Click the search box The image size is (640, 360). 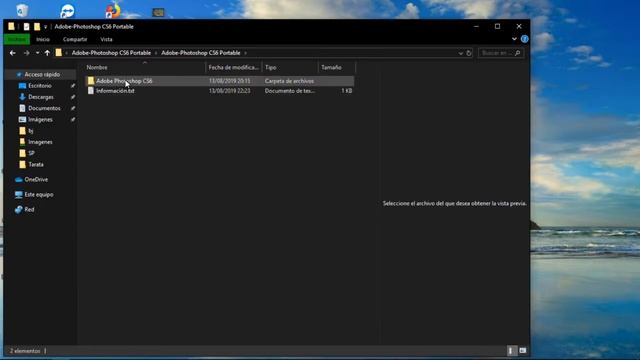tap(501, 53)
